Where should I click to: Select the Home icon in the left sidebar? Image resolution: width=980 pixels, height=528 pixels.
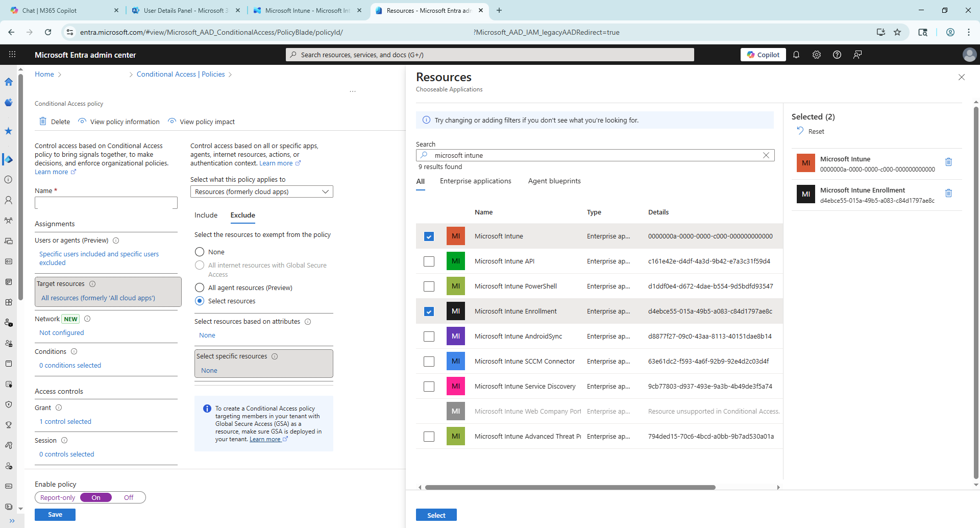tap(8, 82)
